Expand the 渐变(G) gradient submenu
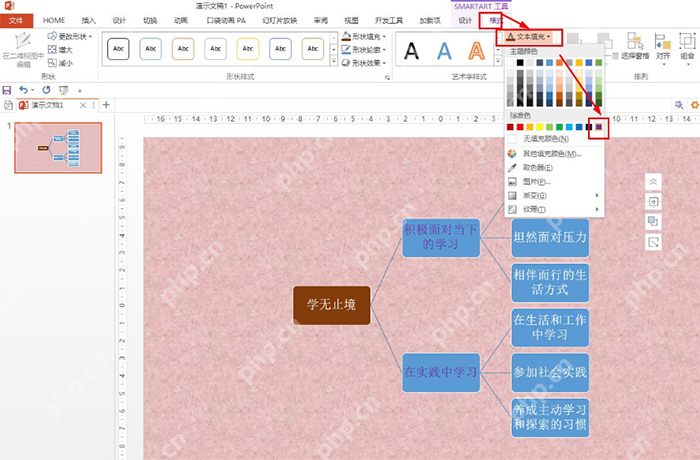 click(x=556, y=196)
